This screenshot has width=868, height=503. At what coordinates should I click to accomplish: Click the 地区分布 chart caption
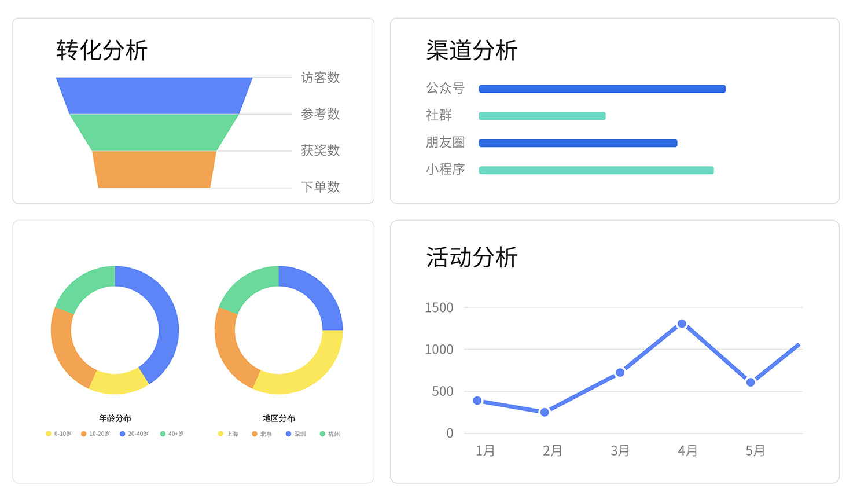(x=279, y=418)
